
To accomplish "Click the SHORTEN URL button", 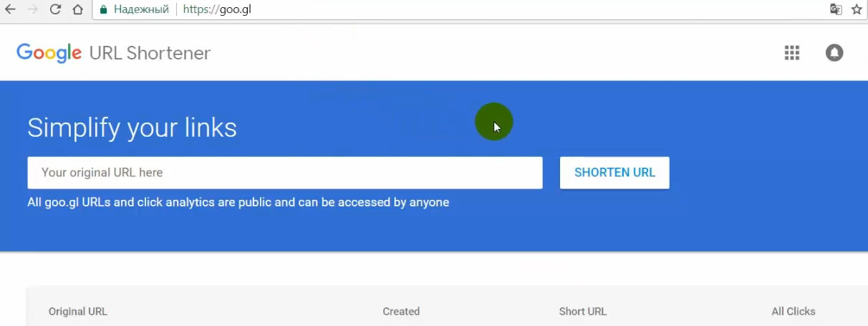I will click(614, 173).
